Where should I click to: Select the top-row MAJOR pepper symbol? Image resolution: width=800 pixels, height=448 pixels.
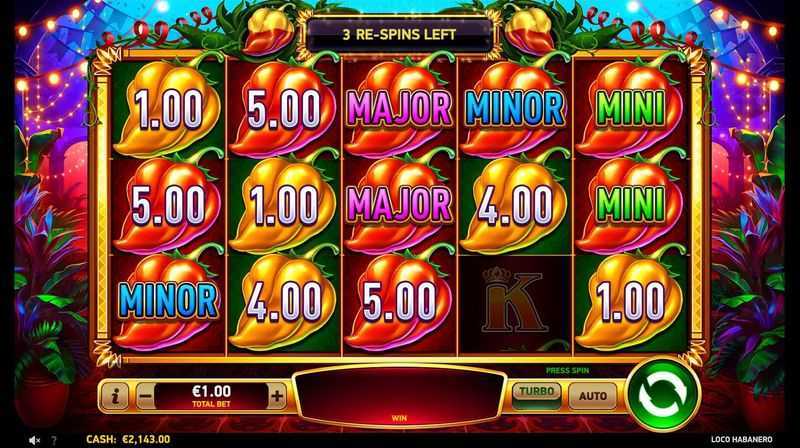pyautogui.click(x=399, y=108)
